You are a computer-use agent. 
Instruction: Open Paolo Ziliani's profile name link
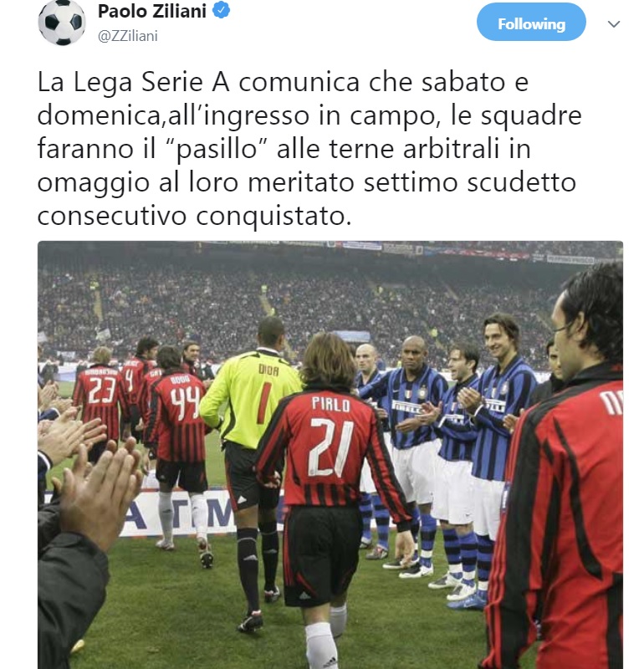pyautogui.click(x=152, y=11)
